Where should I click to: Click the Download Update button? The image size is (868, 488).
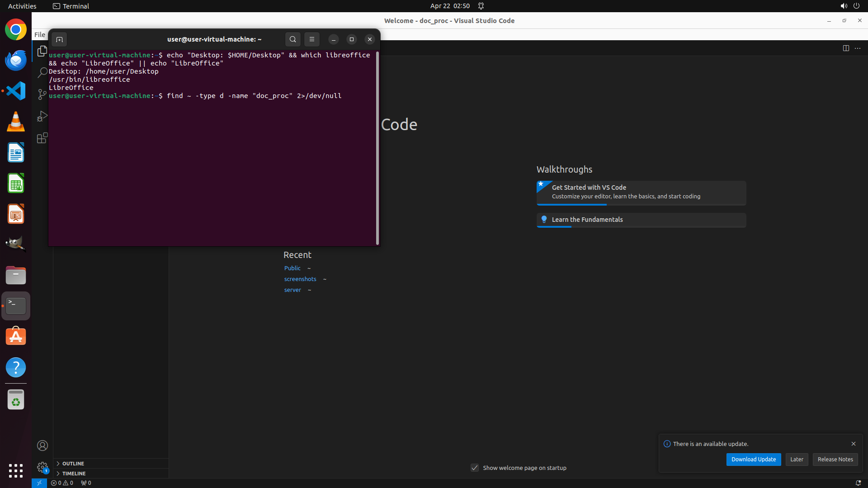click(753, 460)
